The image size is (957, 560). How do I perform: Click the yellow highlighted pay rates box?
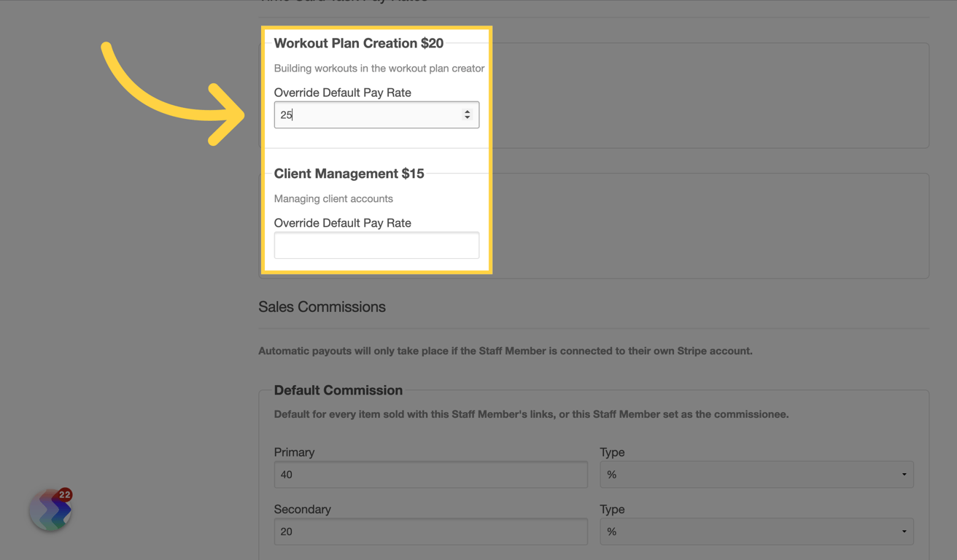pyautogui.click(x=376, y=149)
